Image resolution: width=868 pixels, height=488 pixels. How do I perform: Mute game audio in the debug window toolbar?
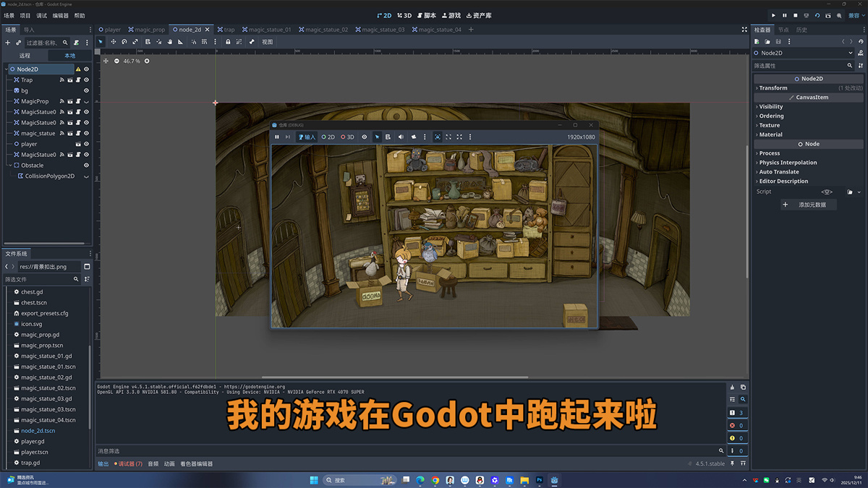401,137
